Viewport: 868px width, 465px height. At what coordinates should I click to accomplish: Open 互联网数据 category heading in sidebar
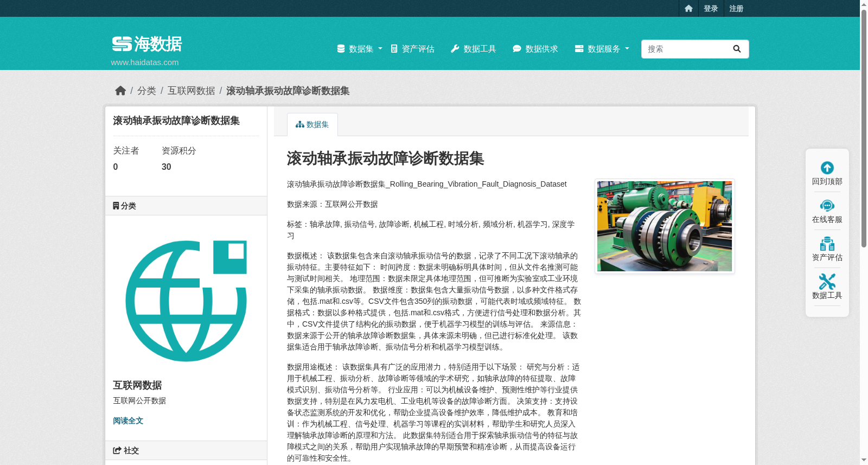[x=137, y=385]
